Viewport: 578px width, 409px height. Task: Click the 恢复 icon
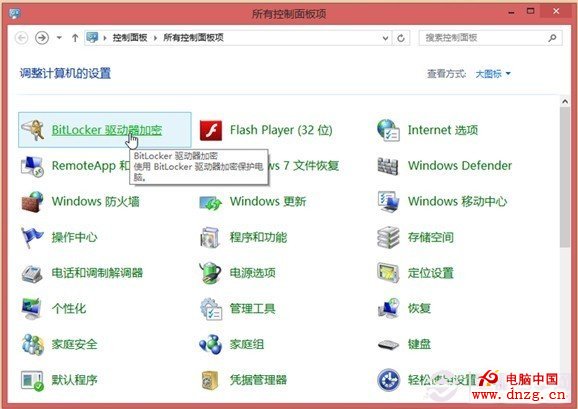click(389, 308)
